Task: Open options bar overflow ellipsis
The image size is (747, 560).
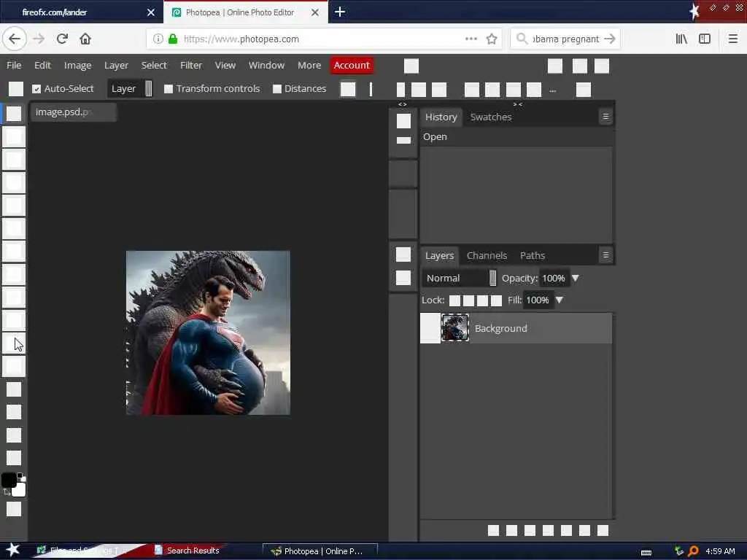Action: tap(553, 90)
